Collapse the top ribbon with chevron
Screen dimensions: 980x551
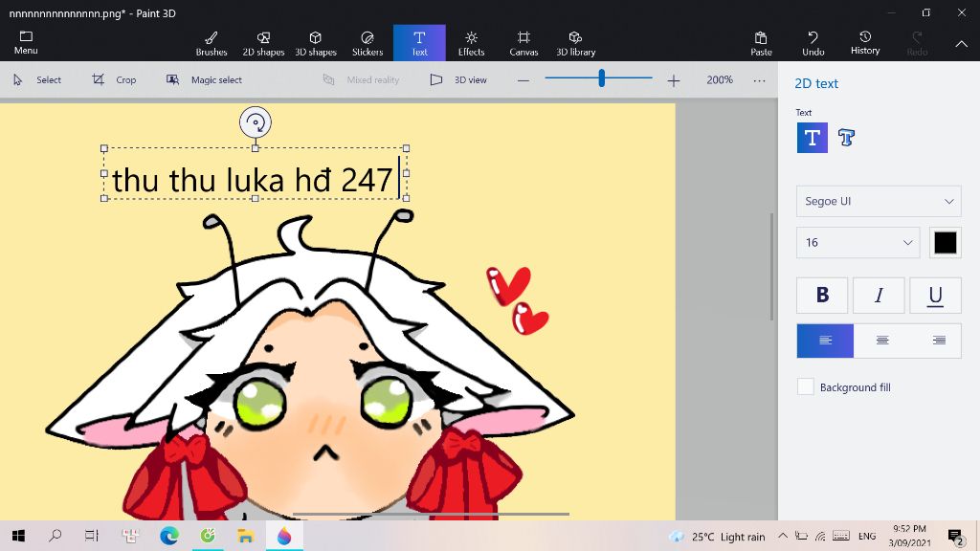(961, 44)
